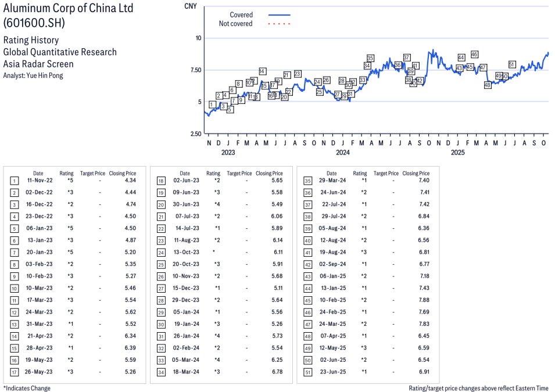Select the 29-Mar-24 date in the table
The image size is (555, 392).
coord(331,181)
